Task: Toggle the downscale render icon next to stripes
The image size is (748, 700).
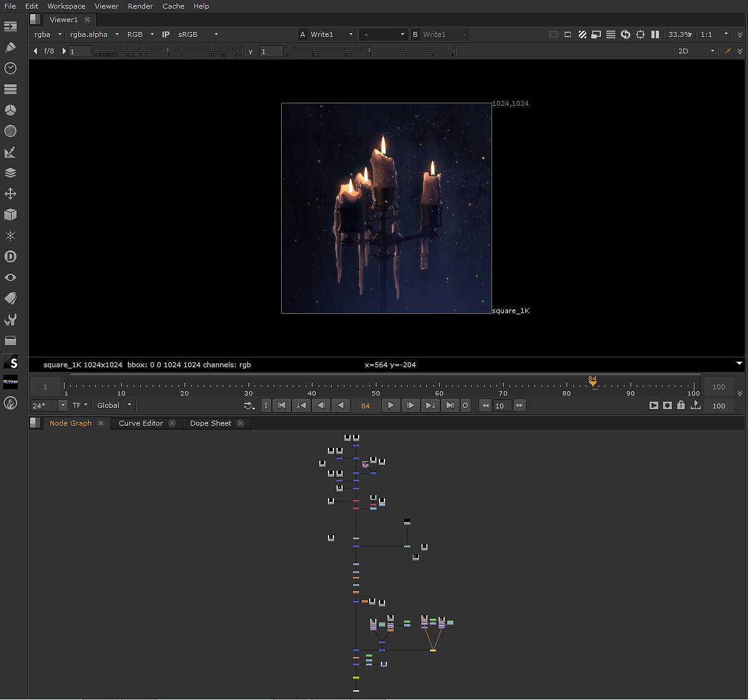Action: pos(596,34)
